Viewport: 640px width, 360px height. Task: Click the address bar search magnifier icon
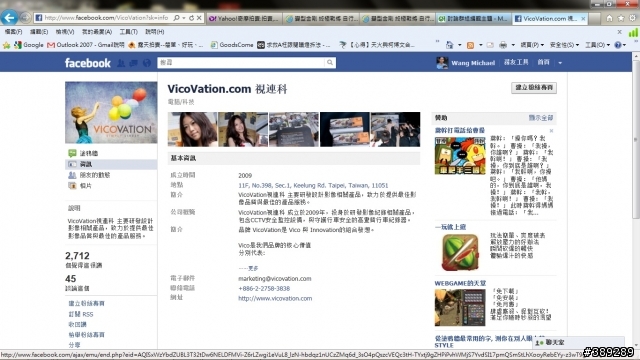(x=176, y=18)
